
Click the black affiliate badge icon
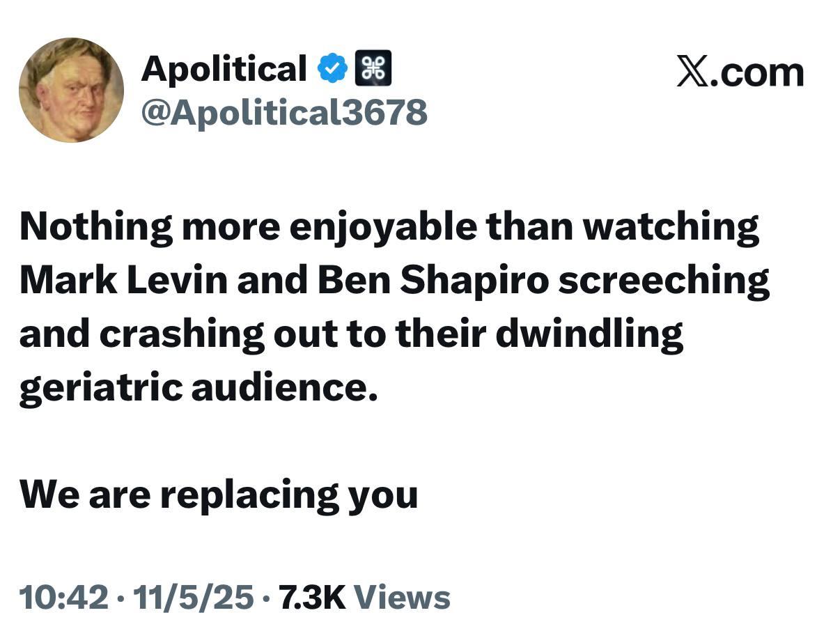(373, 68)
